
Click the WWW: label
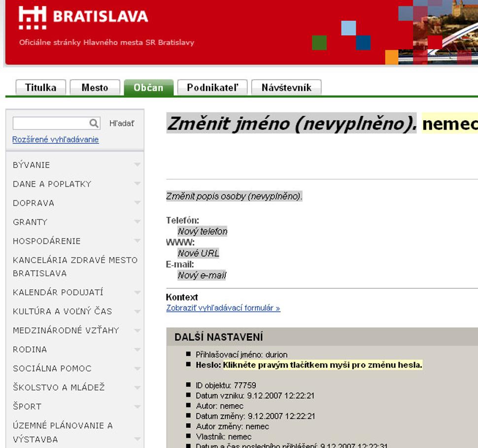[x=180, y=242]
